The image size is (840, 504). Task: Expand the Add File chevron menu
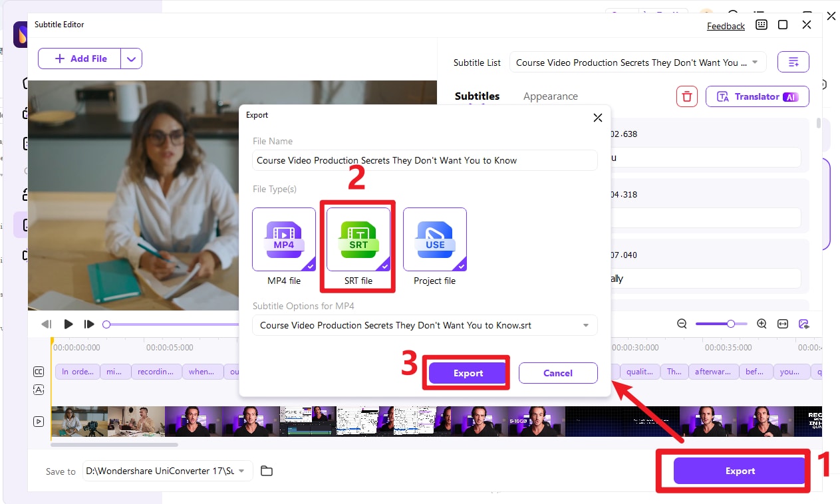point(131,59)
